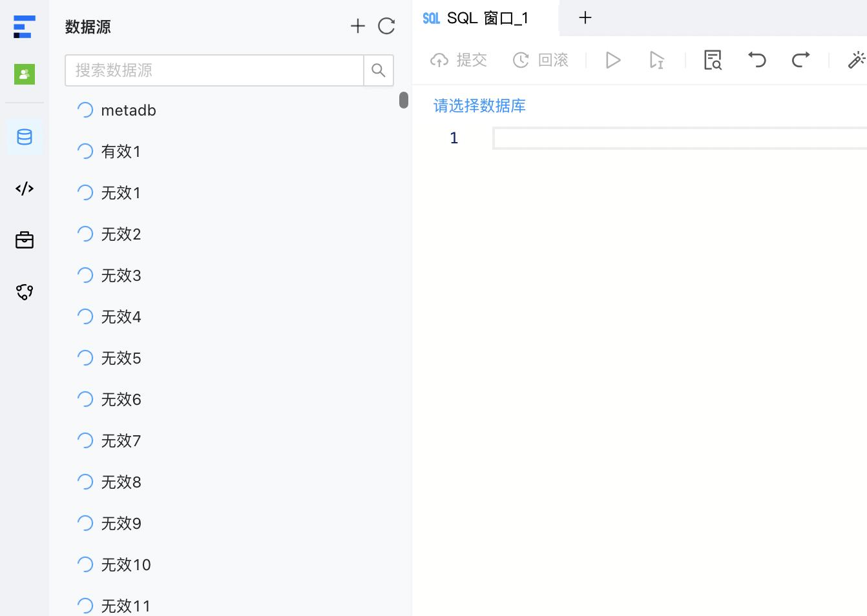Select the SQL code sidebar icon

coord(24,188)
